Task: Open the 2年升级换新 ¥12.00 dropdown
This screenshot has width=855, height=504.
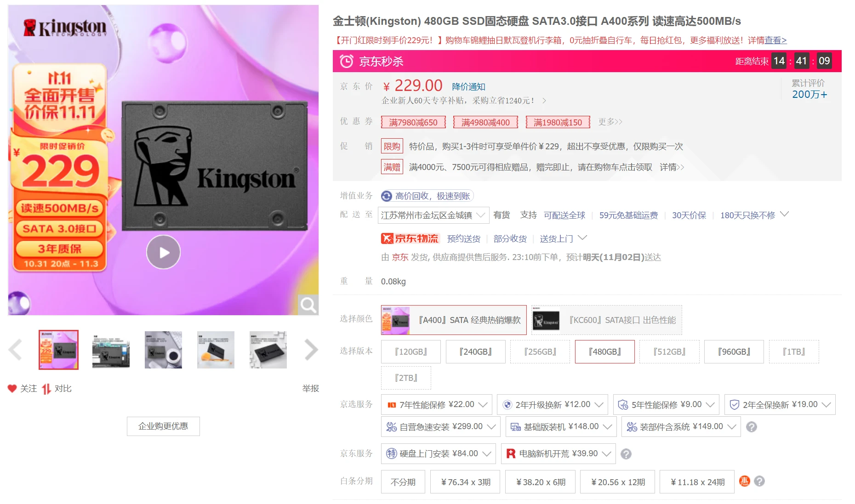Action: tap(553, 404)
